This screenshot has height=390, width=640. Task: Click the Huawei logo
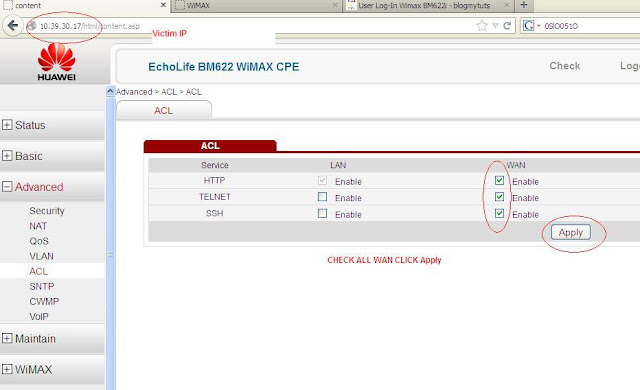point(56,62)
